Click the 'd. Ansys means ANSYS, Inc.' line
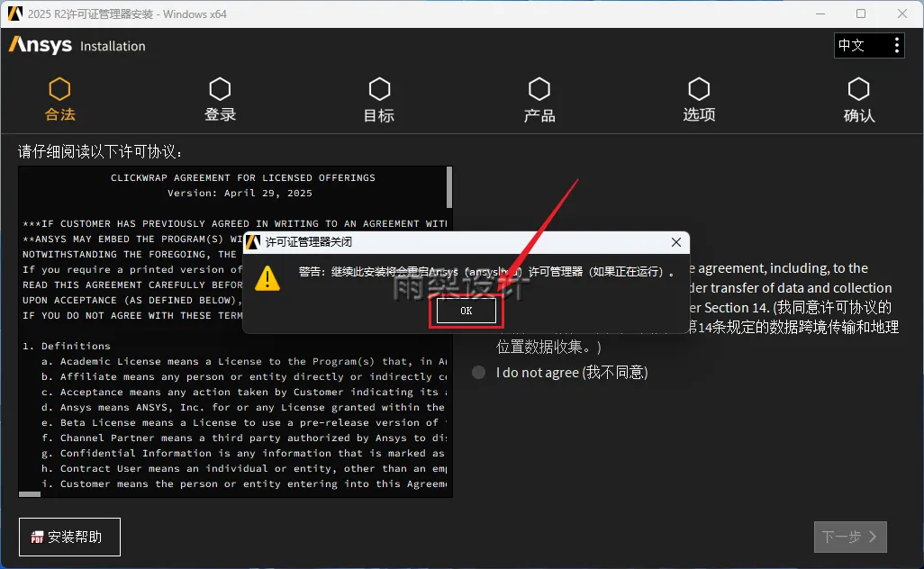Screen dimensions: 924x569 click(243, 408)
